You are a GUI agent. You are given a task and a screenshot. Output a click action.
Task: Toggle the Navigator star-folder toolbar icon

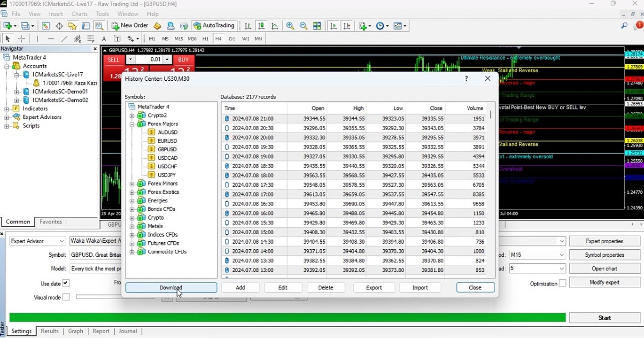pos(72,26)
